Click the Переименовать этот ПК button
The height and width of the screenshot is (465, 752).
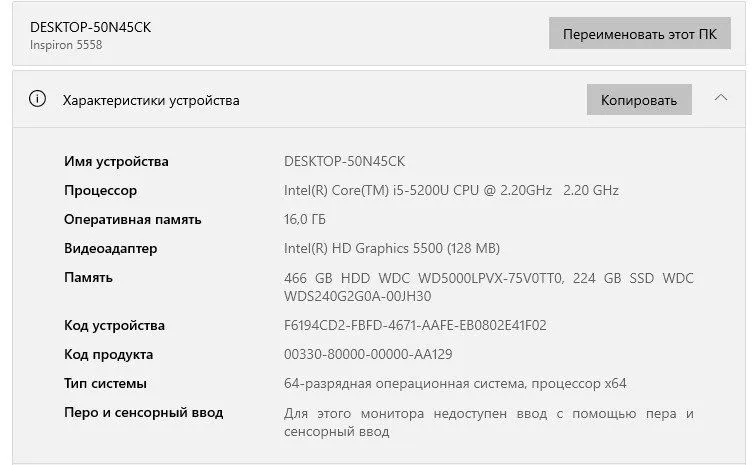pos(639,33)
